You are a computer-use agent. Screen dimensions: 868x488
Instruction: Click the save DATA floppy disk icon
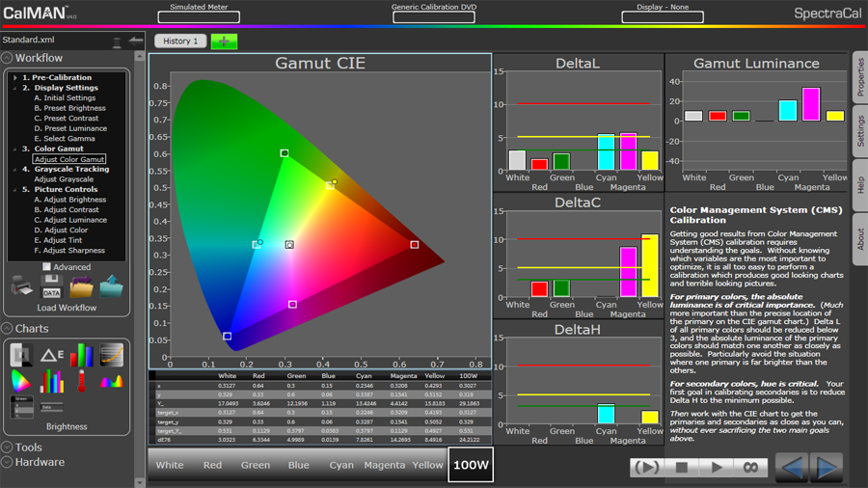click(x=51, y=286)
